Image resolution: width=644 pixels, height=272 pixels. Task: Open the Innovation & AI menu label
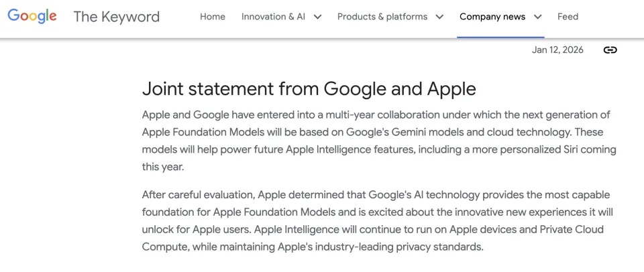pyautogui.click(x=273, y=17)
